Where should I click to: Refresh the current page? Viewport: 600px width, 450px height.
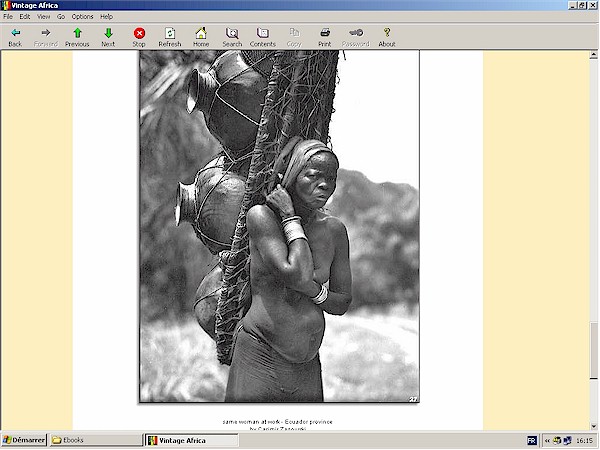[170, 37]
